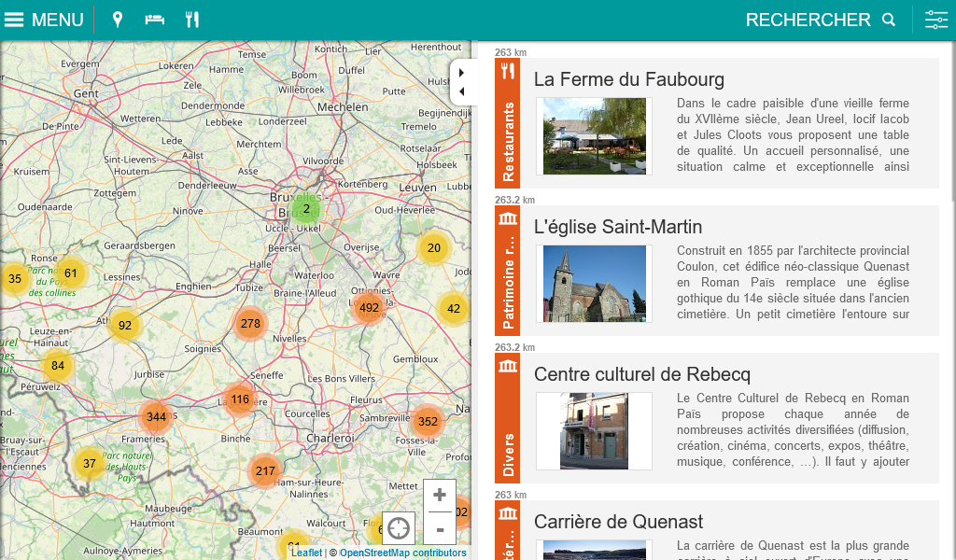Image resolution: width=956 pixels, height=560 pixels.
Task: Select the map pin category icon
Action: point(118,20)
